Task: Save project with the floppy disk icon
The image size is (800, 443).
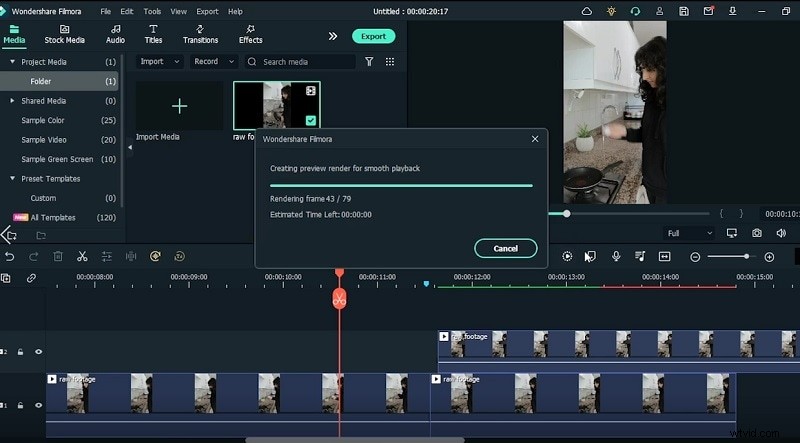Action: coord(684,11)
